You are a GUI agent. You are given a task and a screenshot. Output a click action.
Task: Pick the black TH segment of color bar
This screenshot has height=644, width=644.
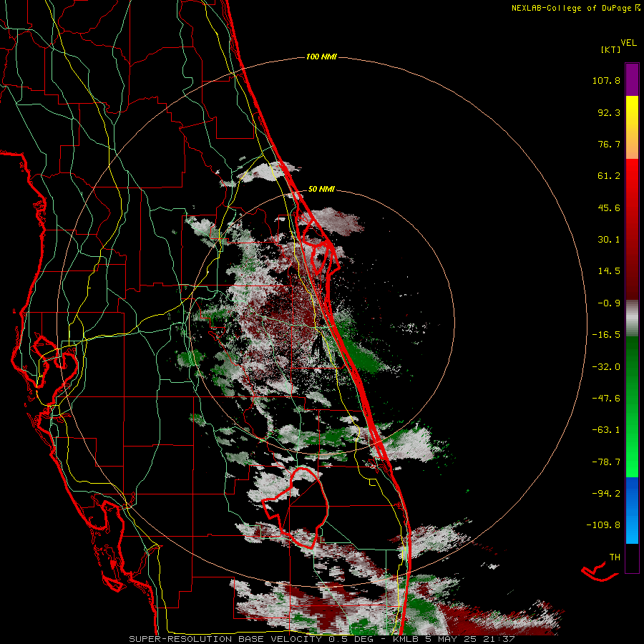point(632,557)
